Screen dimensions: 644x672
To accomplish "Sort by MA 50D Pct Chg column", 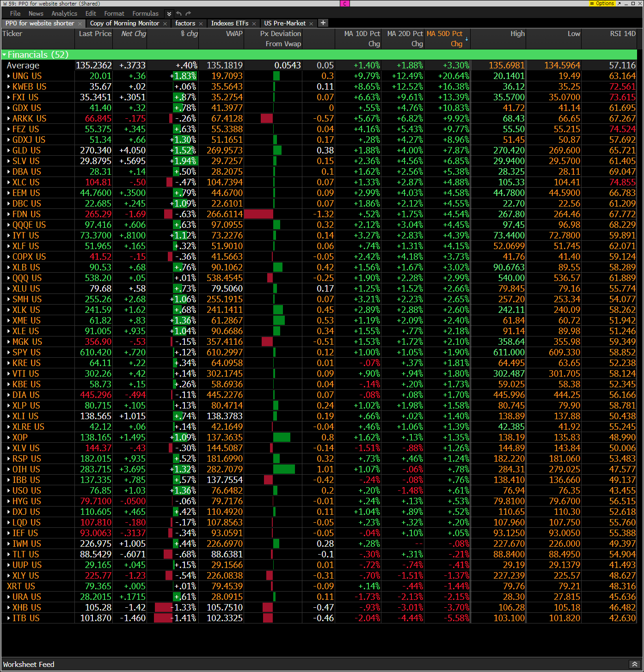I will 447,39.
